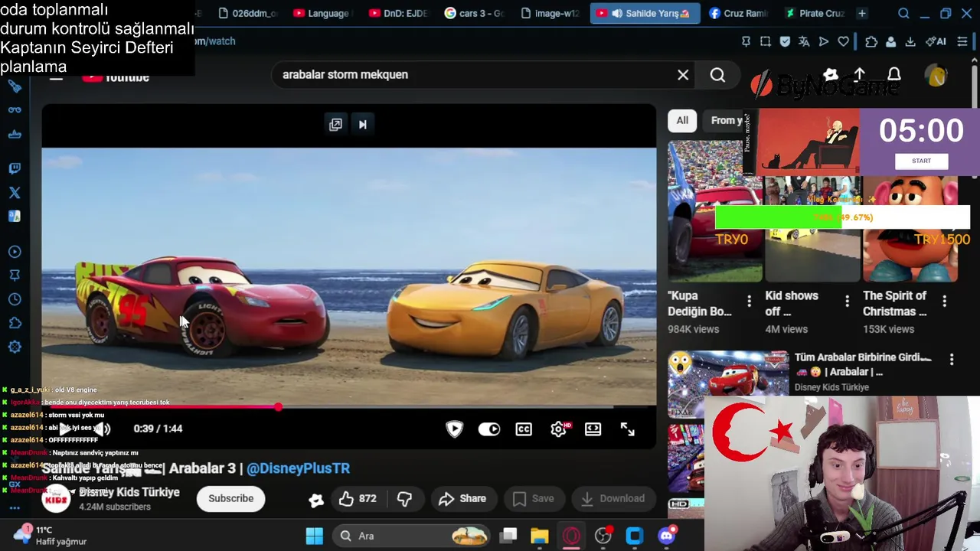
Task: Open options for "The Spirit of Christmas" video
Action: click(944, 301)
